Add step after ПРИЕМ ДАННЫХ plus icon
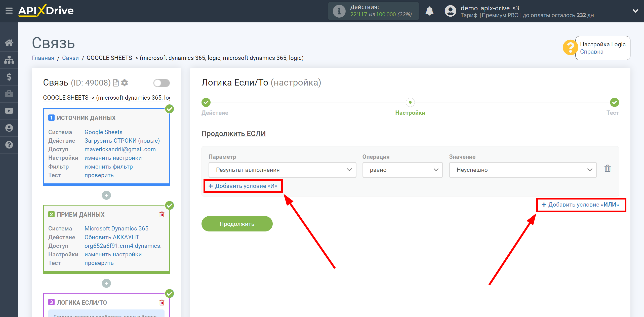This screenshot has width=644, height=317. [x=106, y=283]
